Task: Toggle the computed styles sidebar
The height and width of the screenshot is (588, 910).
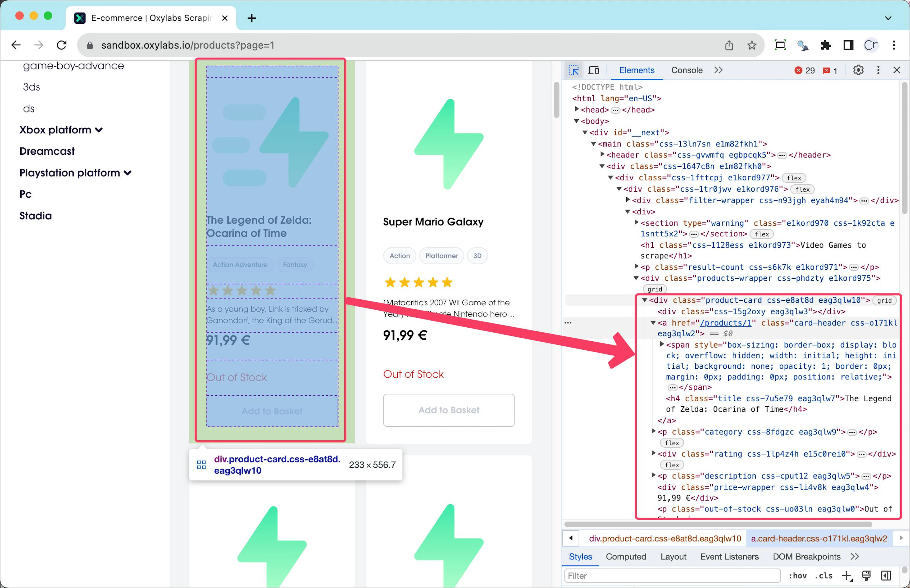Action: point(886,576)
